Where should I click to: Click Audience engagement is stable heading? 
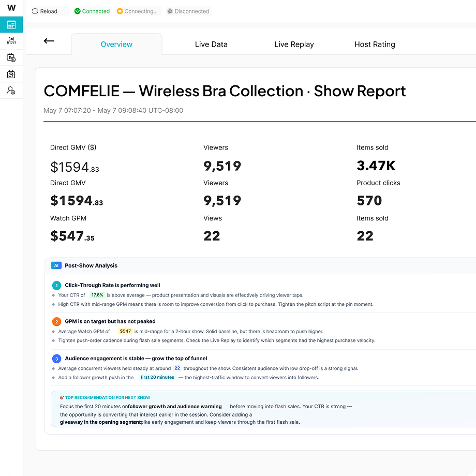136,359
